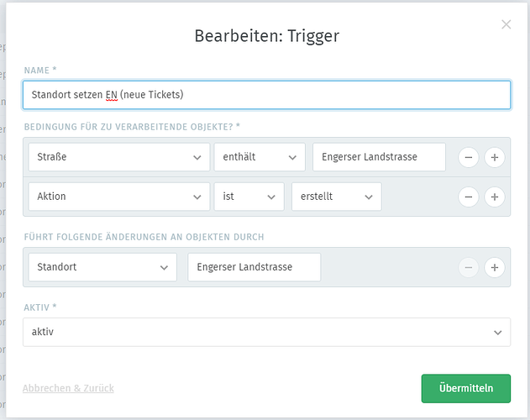Add another change after Standort row
Viewport: 530px width, 420px height.
(x=495, y=267)
